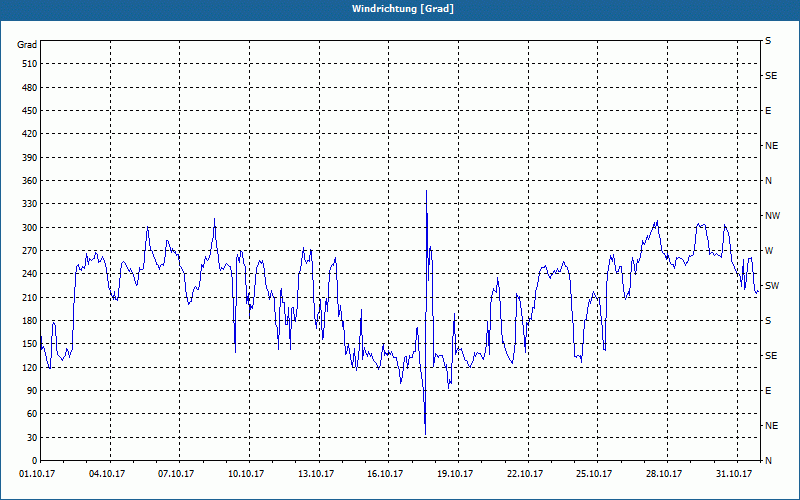Select the 300 value on the Y axis
This screenshot has width=800, height=500.
30,228
